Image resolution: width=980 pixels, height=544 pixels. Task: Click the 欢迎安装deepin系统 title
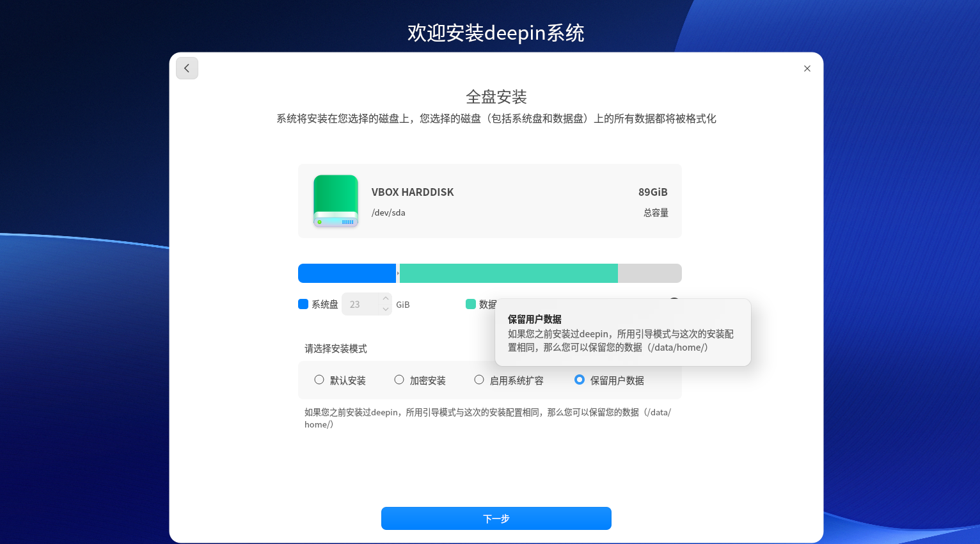496,33
